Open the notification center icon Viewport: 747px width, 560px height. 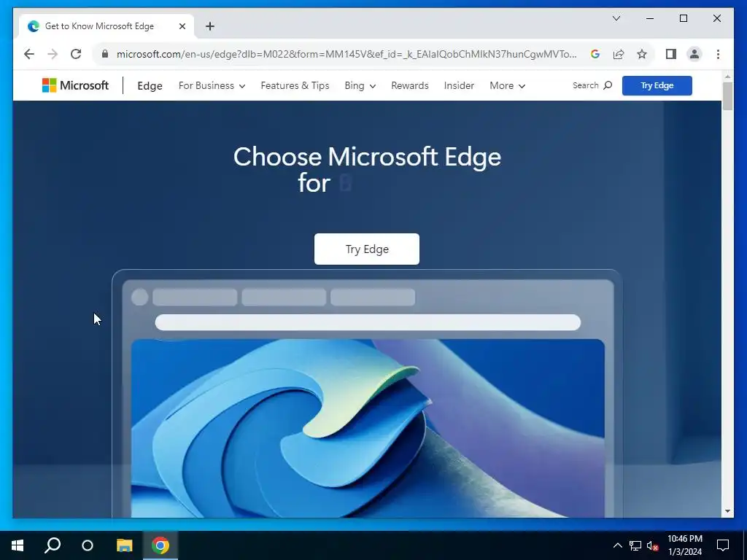coord(723,545)
